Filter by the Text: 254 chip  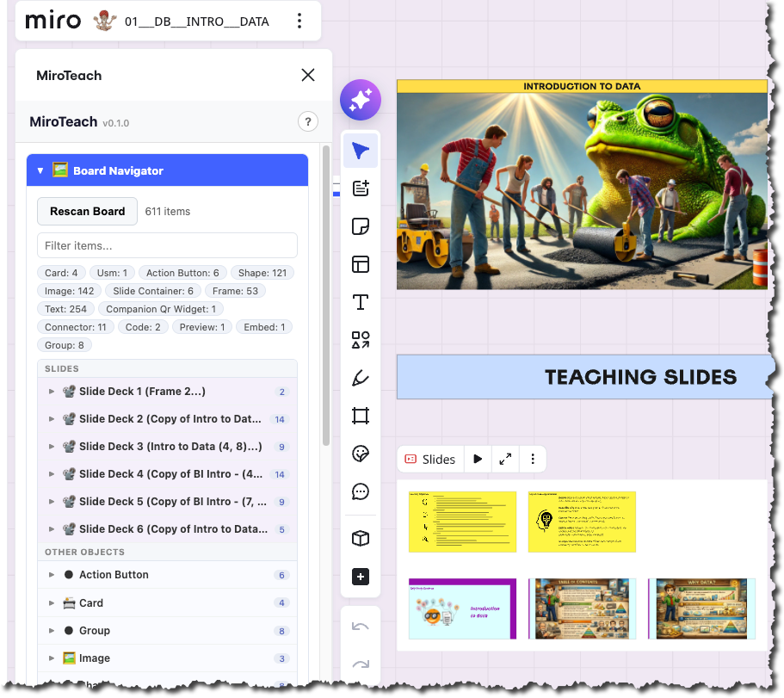coord(65,309)
